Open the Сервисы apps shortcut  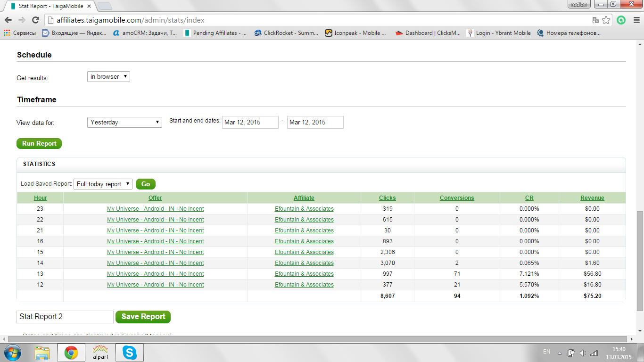coord(20,33)
